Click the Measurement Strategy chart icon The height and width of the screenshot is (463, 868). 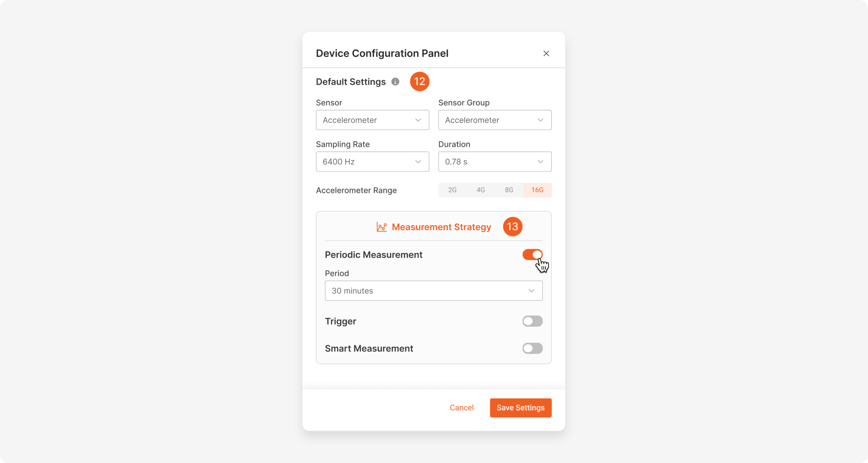pos(379,227)
